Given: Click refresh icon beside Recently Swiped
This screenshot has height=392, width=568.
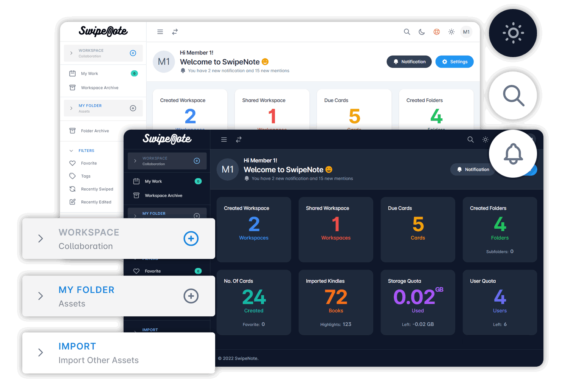Looking at the screenshot, I should [x=73, y=189].
